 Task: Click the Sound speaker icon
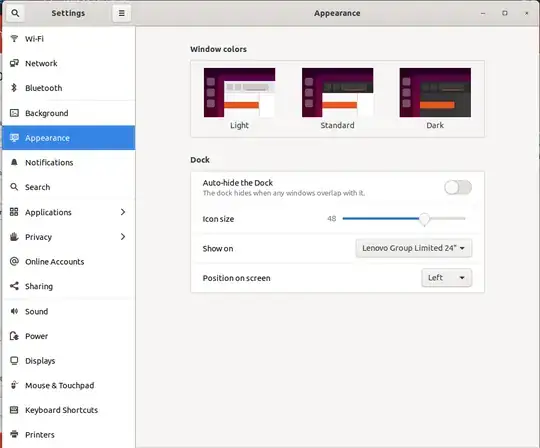pos(14,311)
